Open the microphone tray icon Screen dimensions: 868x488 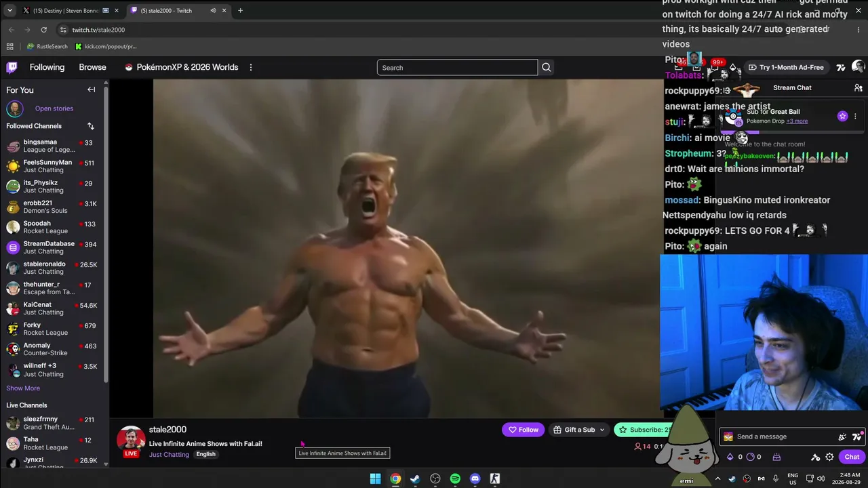[776, 479]
